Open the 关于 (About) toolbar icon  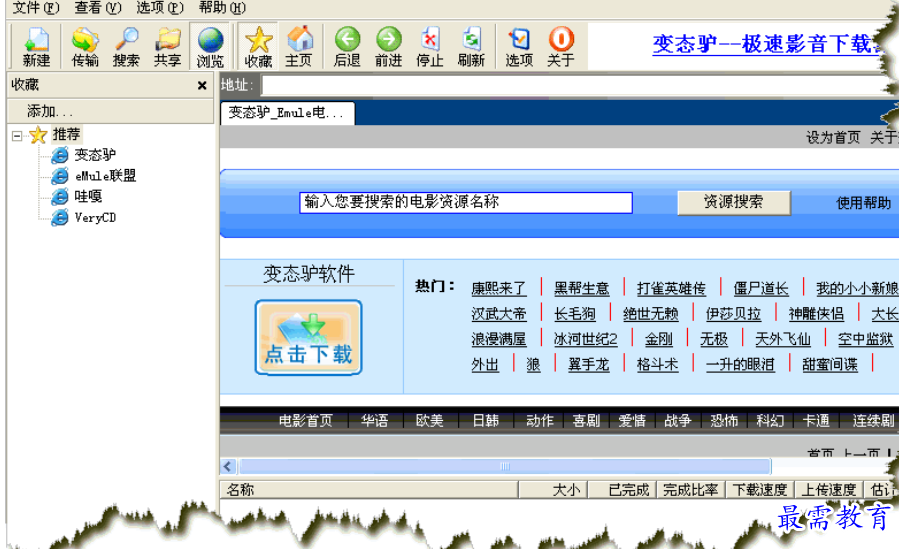pos(560,46)
